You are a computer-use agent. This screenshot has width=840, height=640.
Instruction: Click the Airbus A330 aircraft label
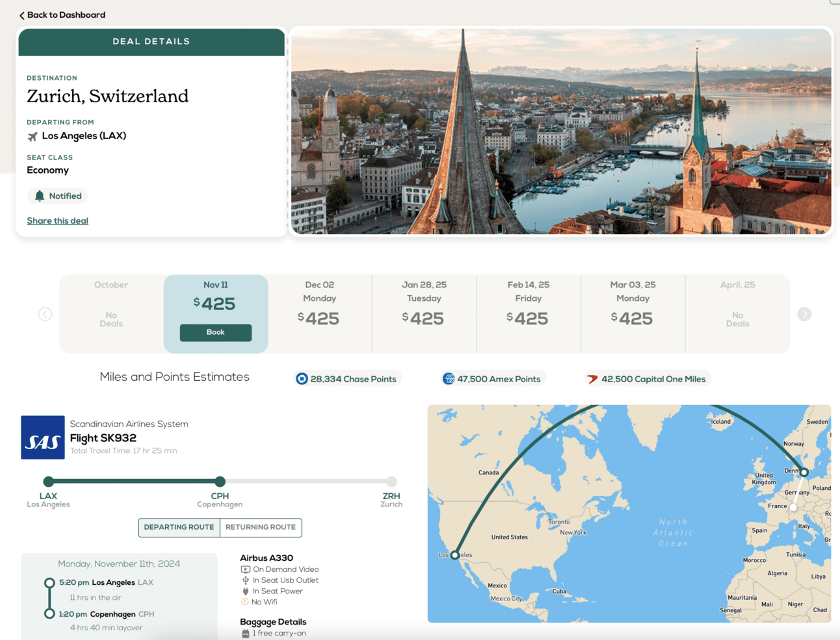[266, 558]
